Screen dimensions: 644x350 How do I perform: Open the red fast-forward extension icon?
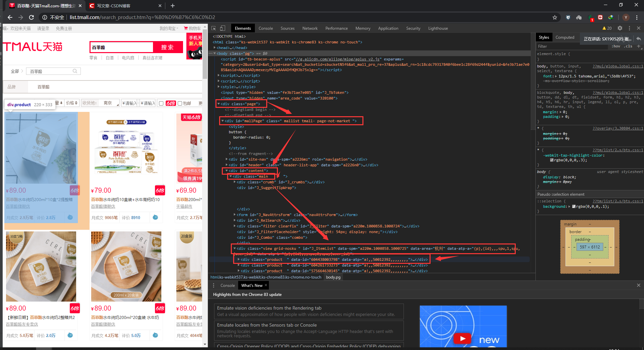pos(600,17)
